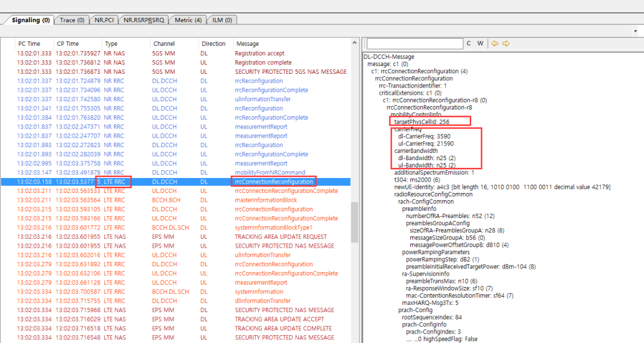Go to next search result with right arrow
The height and width of the screenshot is (343, 644).
click(506, 43)
